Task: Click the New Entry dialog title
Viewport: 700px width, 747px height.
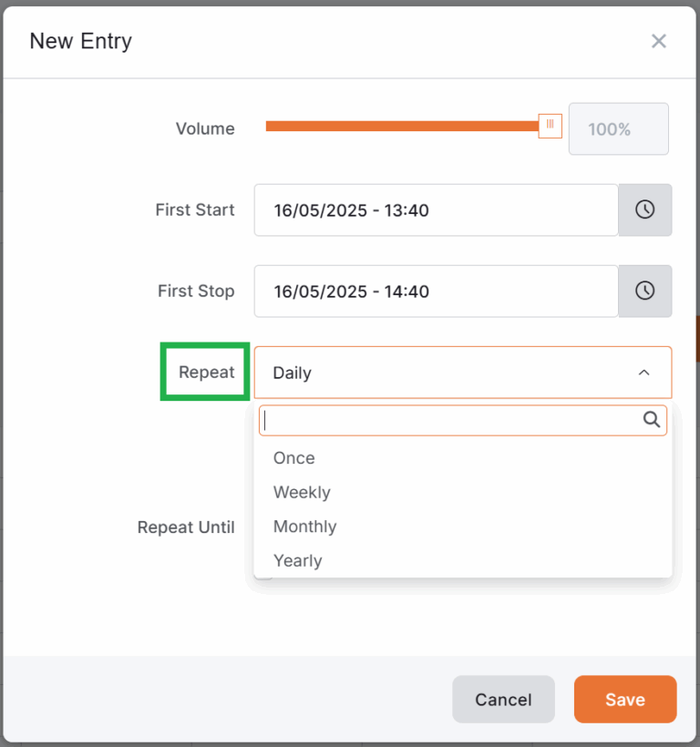Action: pos(80,41)
